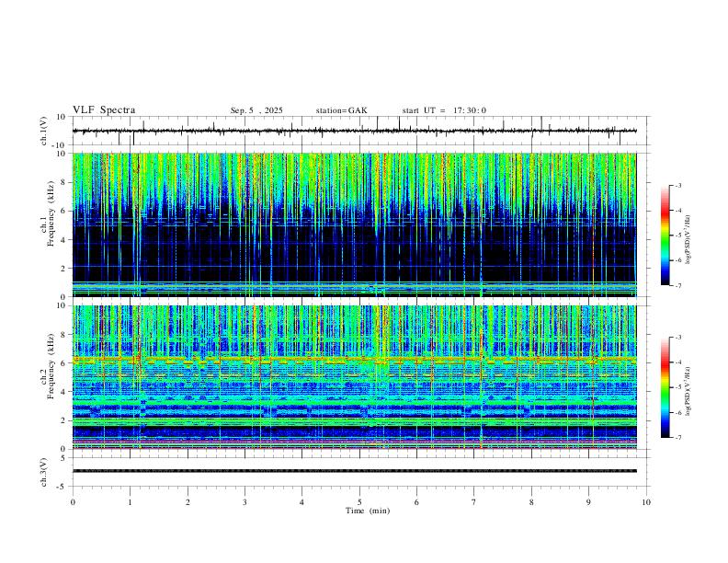
Task: Click the '5' tick on ch.3(V) axis
Action: click(63, 457)
